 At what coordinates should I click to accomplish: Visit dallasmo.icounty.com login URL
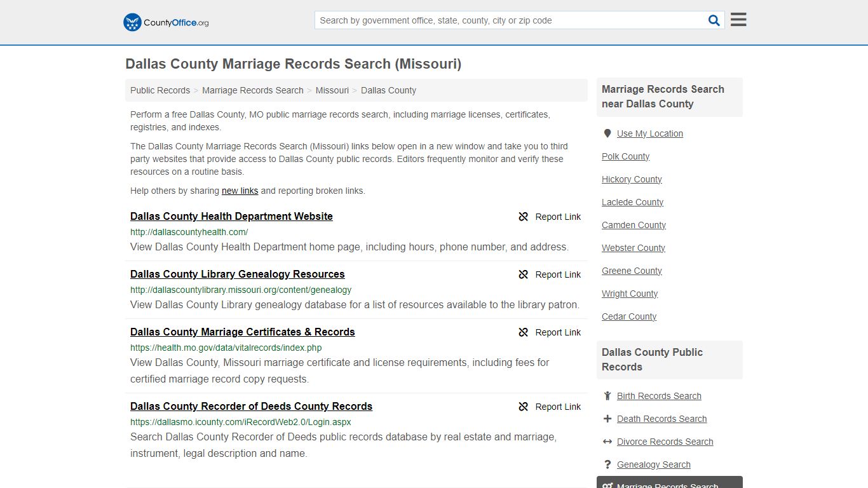tap(241, 422)
